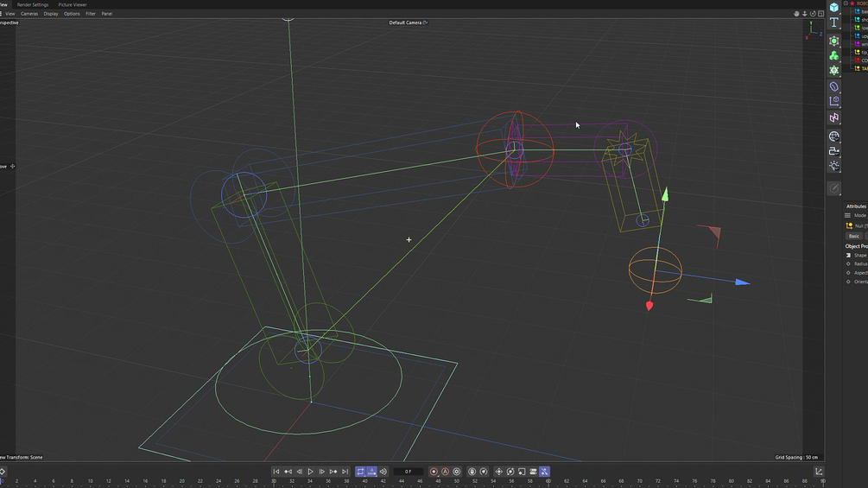The width and height of the screenshot is (868, 488).
Task: Click the Aspect keyframe diamond
Action: tap(848, 273)
